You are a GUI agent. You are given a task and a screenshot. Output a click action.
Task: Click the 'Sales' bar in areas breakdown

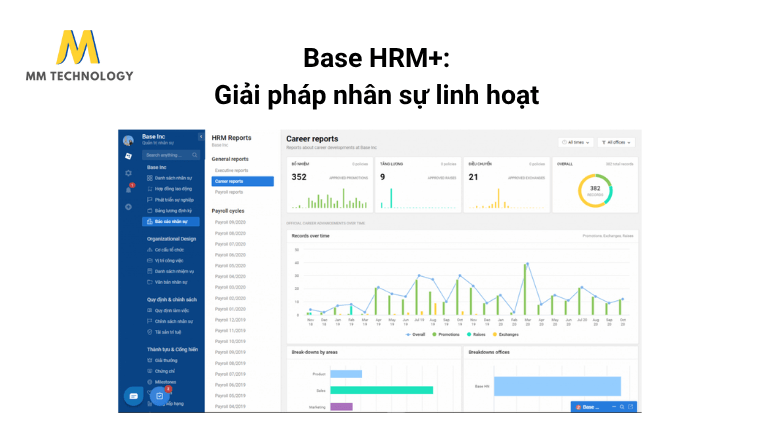[x=381, y=390]
